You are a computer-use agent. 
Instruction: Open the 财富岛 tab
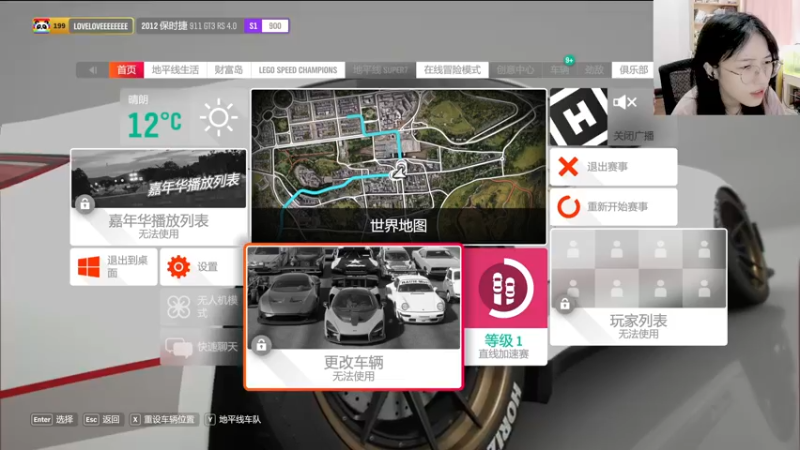(229, 70)
